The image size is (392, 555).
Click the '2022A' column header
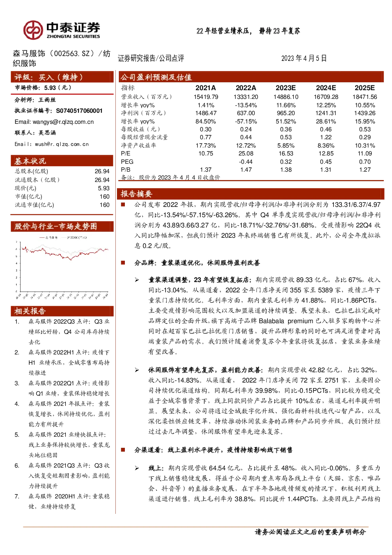tap(246, 88)
